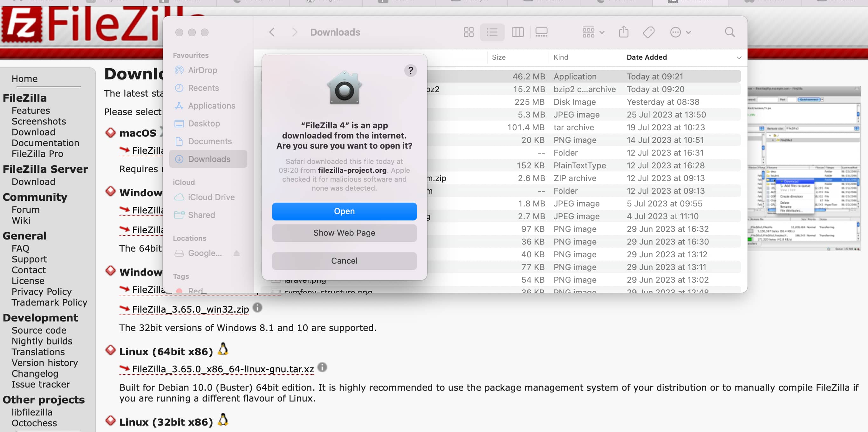
Task: Eject the Google drive from the sidebar
Action: click(x=236, y=253)
